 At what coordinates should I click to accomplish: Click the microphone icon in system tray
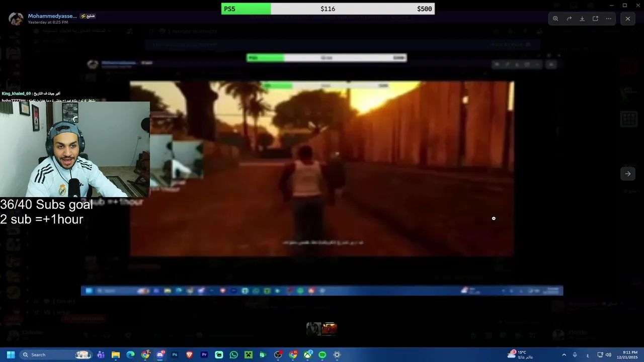tap(575, 355)
